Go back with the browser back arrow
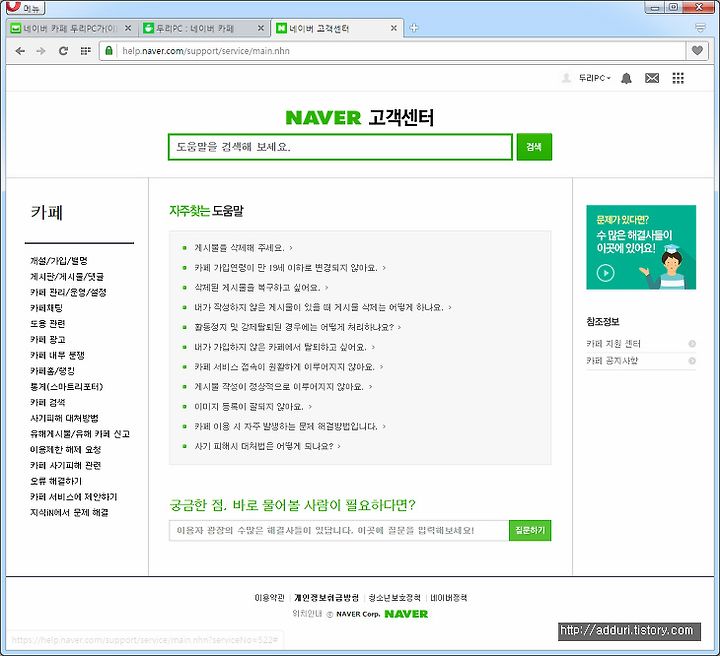The height and width of the screenshot is (656, 720). [20, 51]
